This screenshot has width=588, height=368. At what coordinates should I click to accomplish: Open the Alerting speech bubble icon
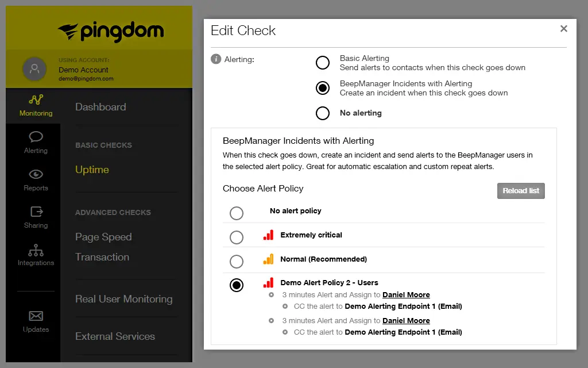(36, 137)
